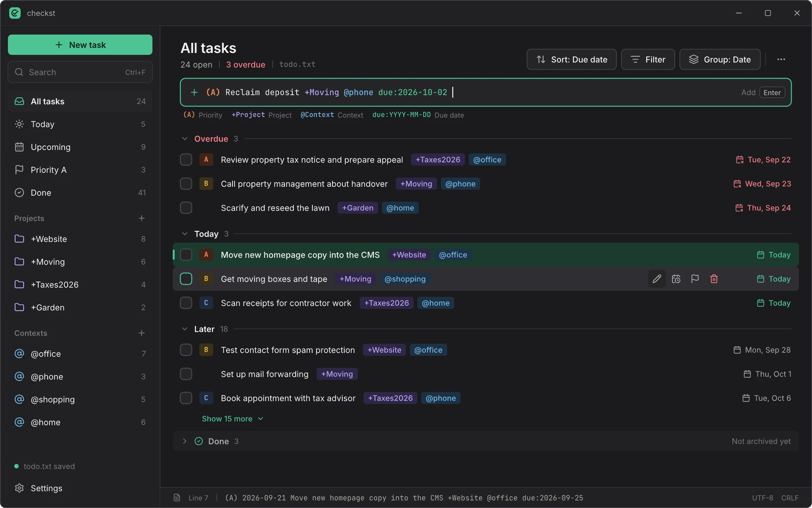Image resolution: width=812 pixels, height=508 pixels.
Task: Tick Book appointment with tax advisor checkbox
Action: 186,398
